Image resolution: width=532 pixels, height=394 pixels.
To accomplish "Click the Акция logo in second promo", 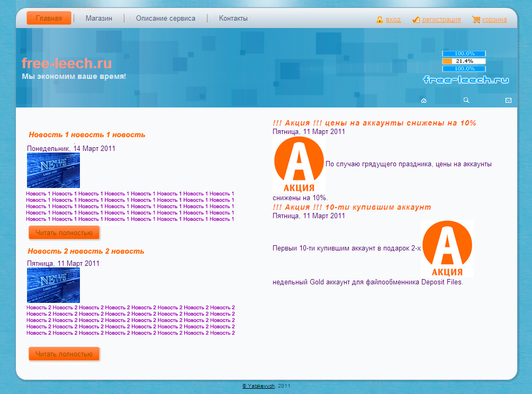I will (x=447, y=249).
